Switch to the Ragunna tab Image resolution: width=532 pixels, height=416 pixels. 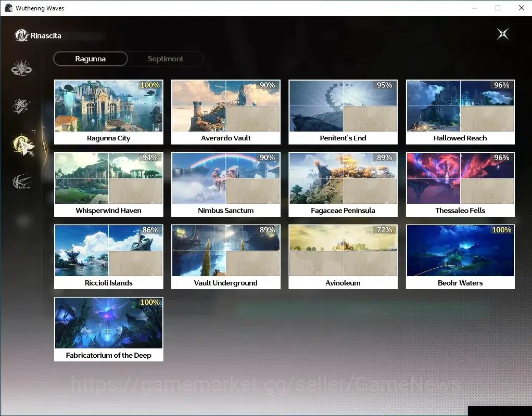[x=90, y=59]
